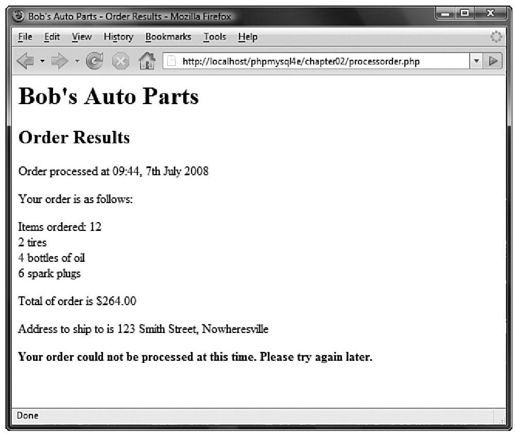Click the throbber activity indicator icon
This screenshot has height=434, width=515.
click(496, 37)
